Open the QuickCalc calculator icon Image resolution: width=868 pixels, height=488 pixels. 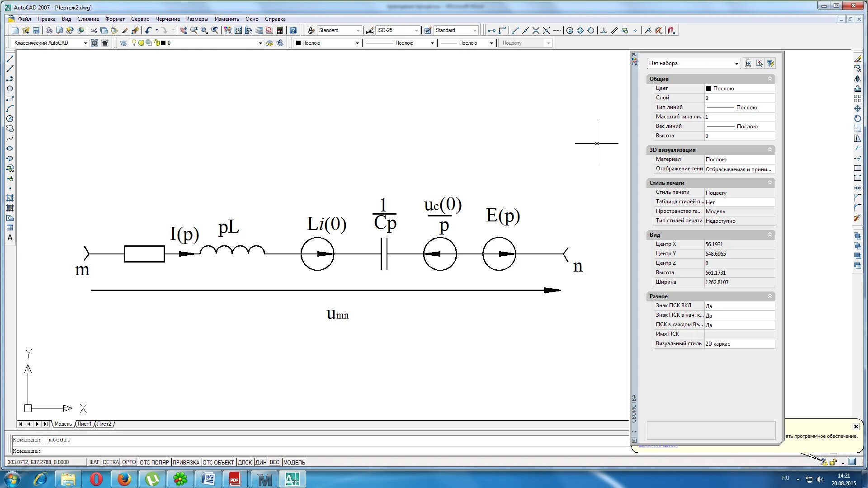pyautogui.click(x=280, y=30)
